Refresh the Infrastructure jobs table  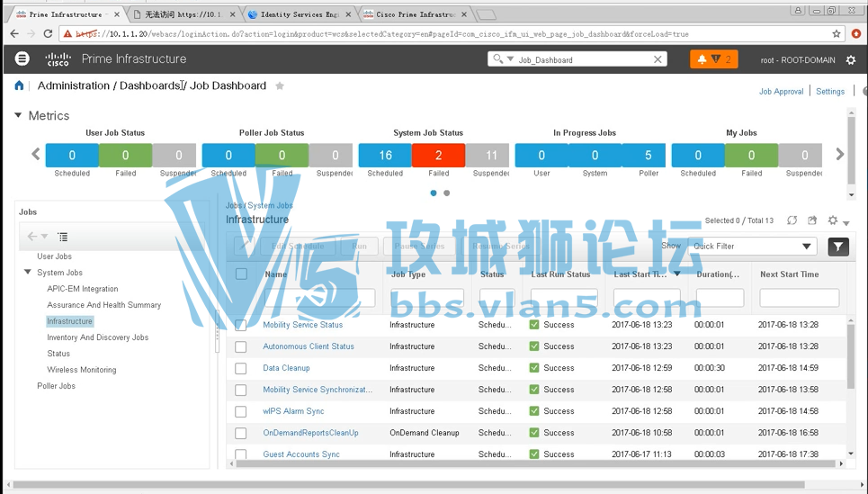pos(792,220)
